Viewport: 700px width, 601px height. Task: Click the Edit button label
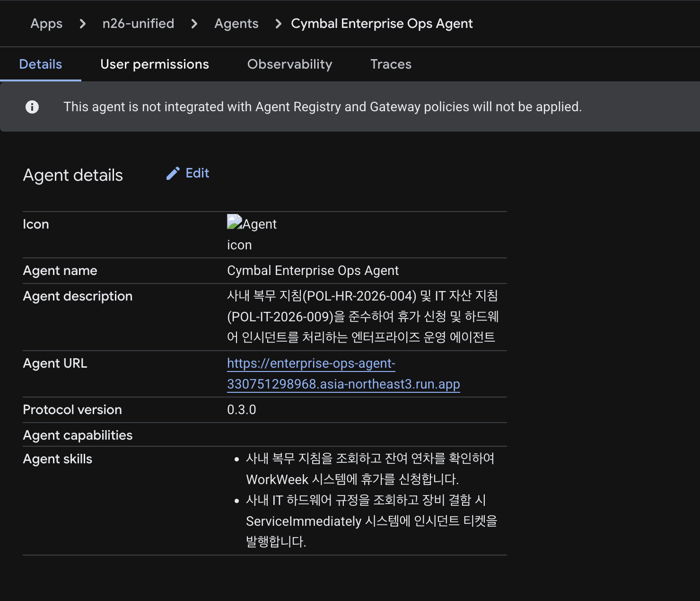(197, 173)
